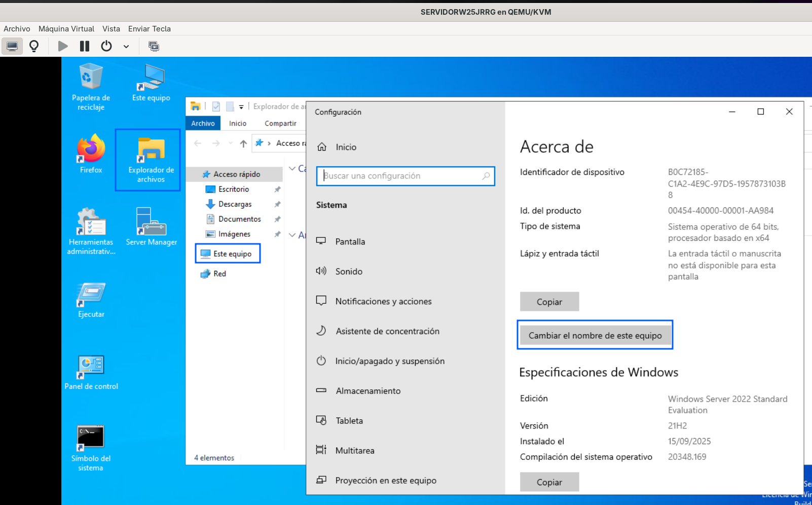Open the Archivo tab in File Explorer
The image size is (812, 505).
(x=203, y=123)
